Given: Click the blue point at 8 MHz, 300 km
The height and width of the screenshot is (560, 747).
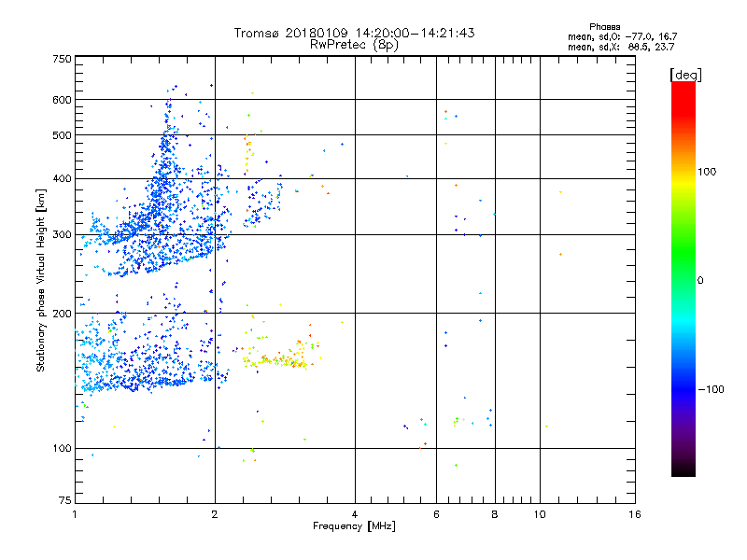Looking at the screenshot, I should coord(480,235).
